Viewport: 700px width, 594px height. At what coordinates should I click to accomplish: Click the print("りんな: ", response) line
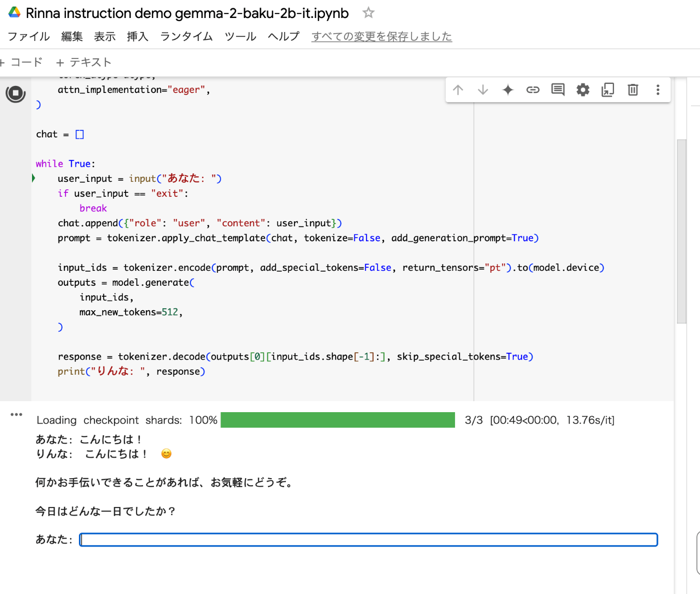pos(131,372)
